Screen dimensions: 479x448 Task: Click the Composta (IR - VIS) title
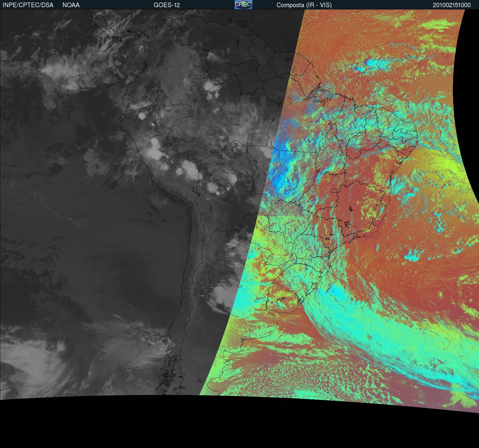(x=304, y=5)
